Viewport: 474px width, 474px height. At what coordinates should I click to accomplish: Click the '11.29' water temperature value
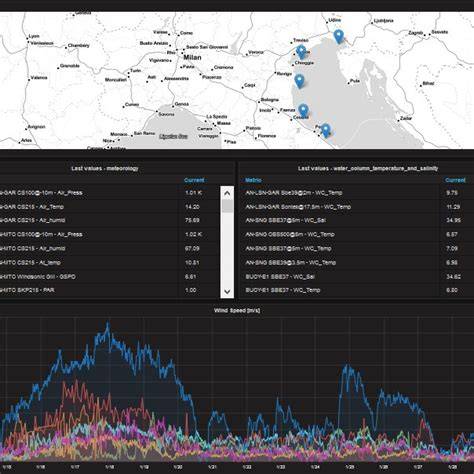(x=453, y=207)
